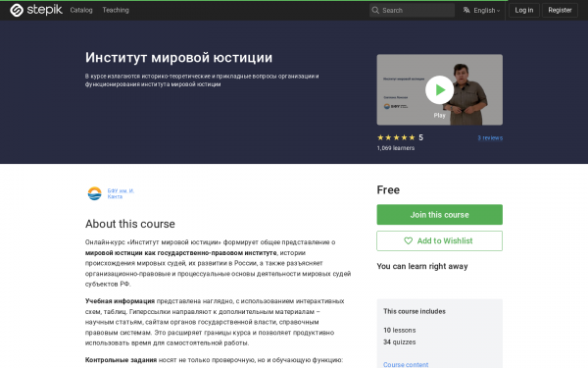The width and height of the screenshot is (588, 368).
Task: Click the heart icon in Add to Wishlist
Action: [408, 240]
